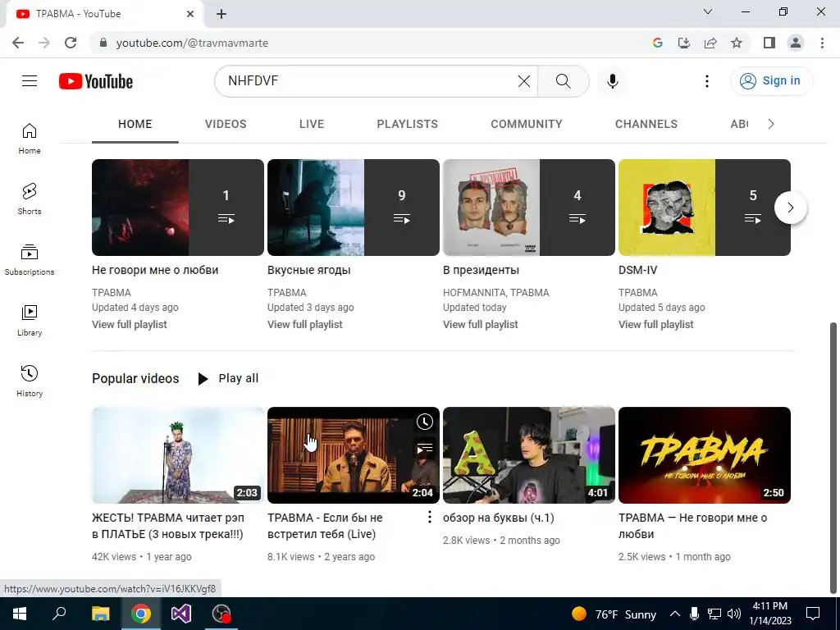Viewport: 840px width, 630px height.
Task: Open the ТРАВМА — Не говори мне о любви video title
Action: click(692, 526)
